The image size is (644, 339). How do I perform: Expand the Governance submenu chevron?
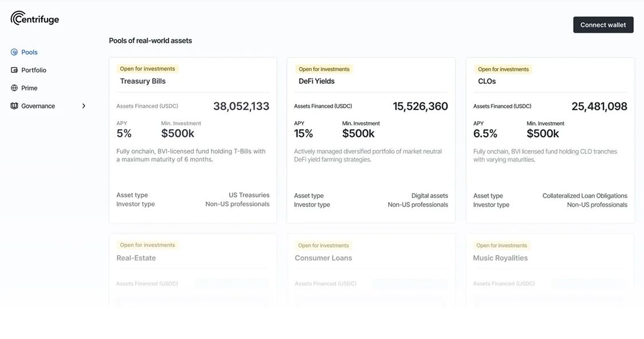tap(84, 106)
